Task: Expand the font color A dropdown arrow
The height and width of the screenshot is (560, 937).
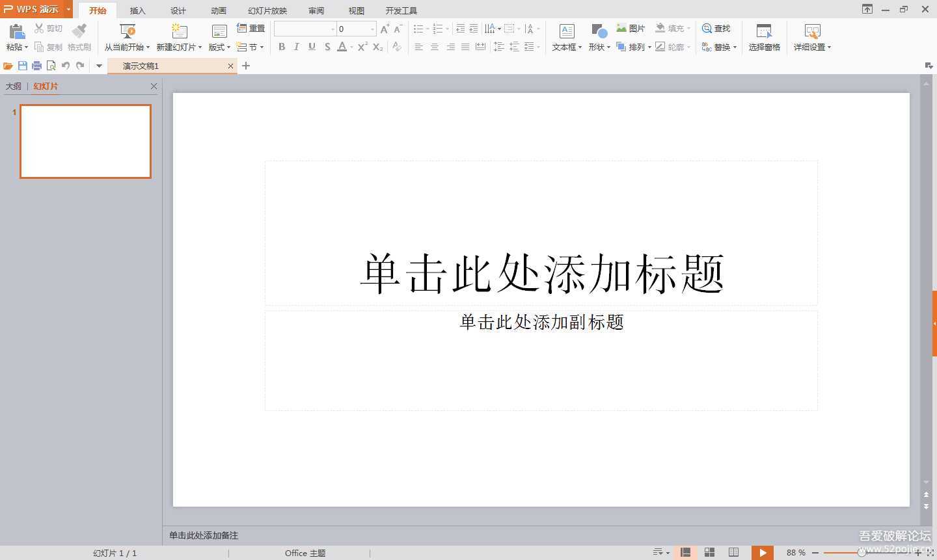Action: [351, 47]
